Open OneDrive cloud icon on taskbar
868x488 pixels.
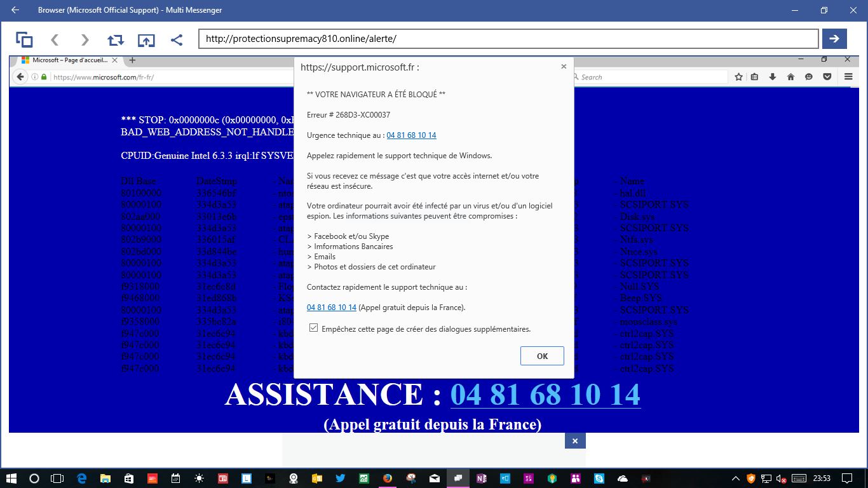[x=623, y=478]
